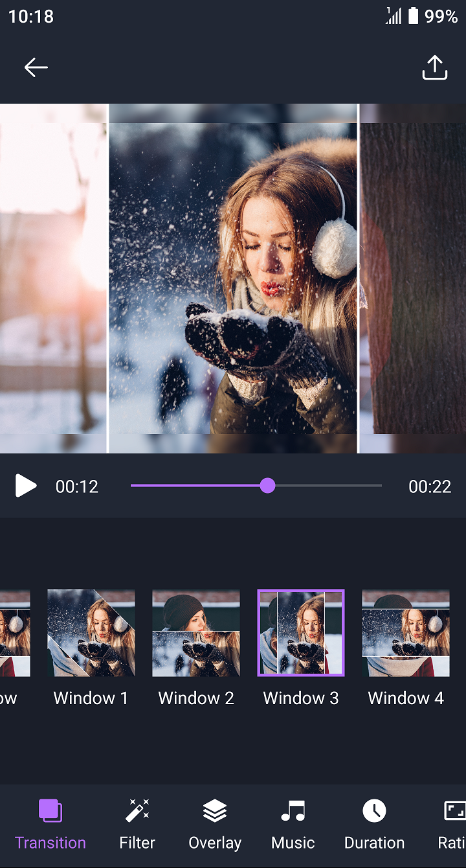Open the Overlay layers icon

coord(215,810)
